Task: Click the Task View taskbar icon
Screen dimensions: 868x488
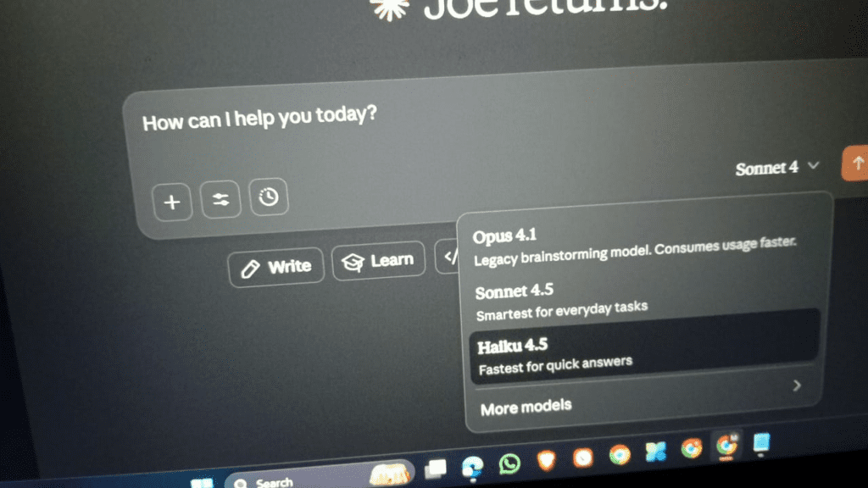Action: point(436,468)
